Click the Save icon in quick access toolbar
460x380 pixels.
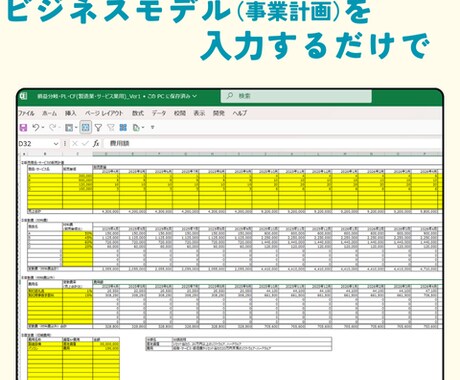[23, 127]
